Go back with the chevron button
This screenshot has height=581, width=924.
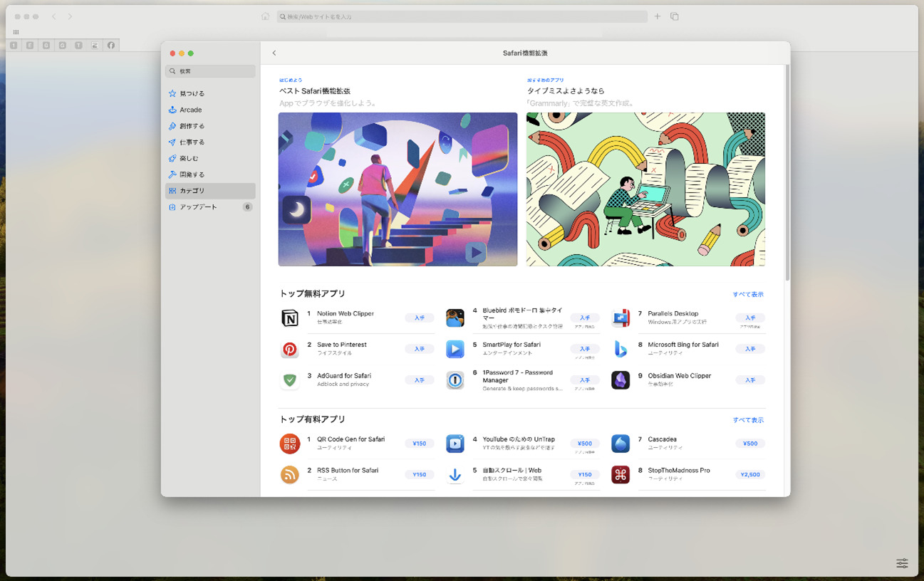coord(274,53)
